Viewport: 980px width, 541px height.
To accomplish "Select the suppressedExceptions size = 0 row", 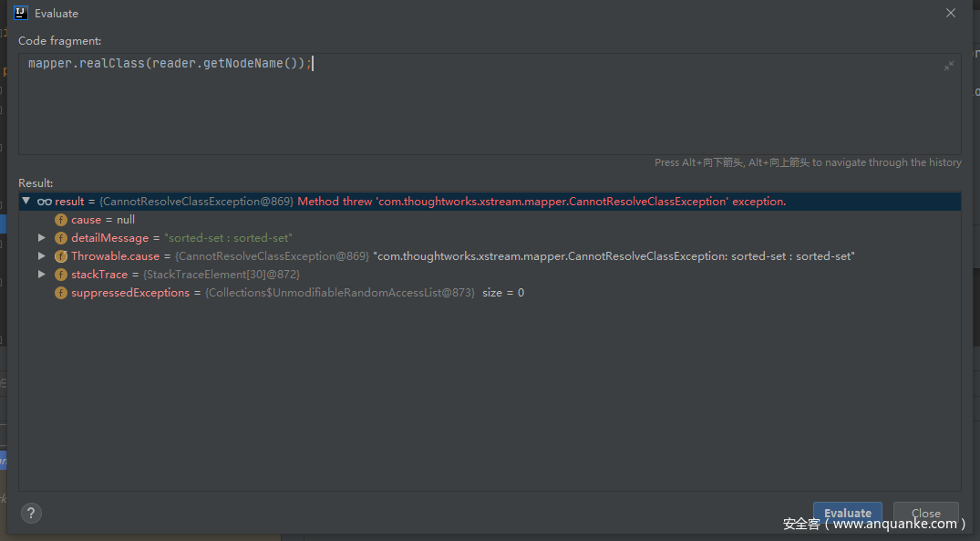I will (x=297, y=293).
